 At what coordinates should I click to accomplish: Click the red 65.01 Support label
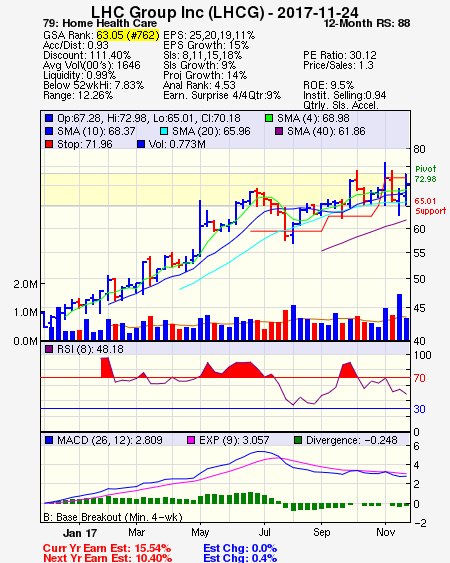pyautogui.click(x=430, y=206)
